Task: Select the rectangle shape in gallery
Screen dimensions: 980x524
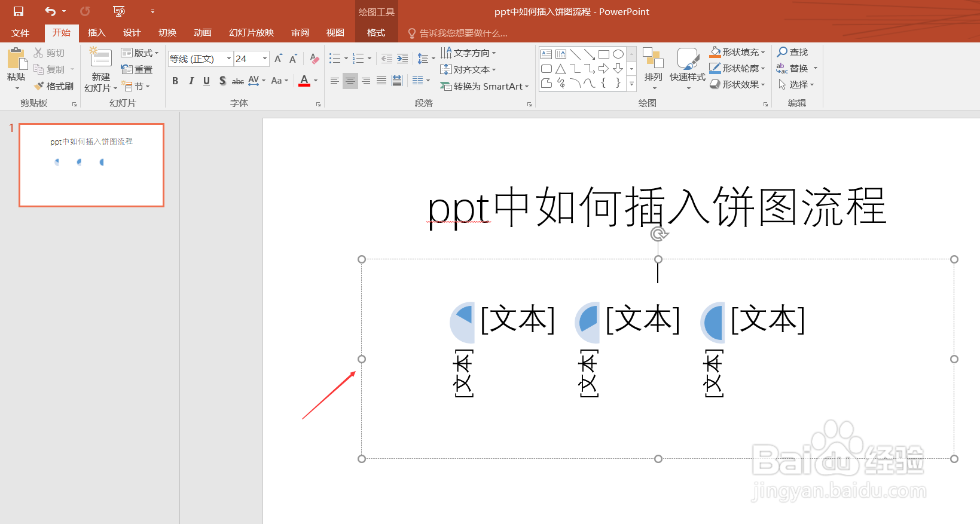Action: pyautogui.click(x=604, y=54)
